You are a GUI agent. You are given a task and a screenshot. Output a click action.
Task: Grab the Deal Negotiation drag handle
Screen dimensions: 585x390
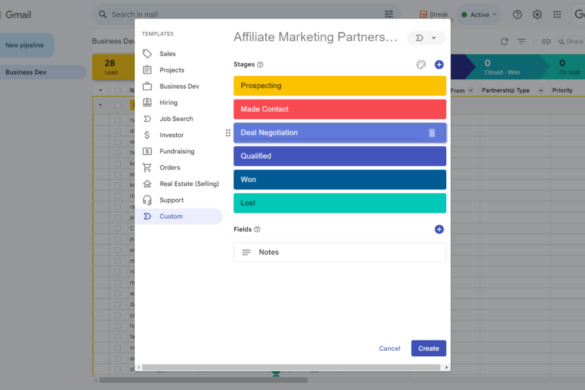[x=228, y=133]
